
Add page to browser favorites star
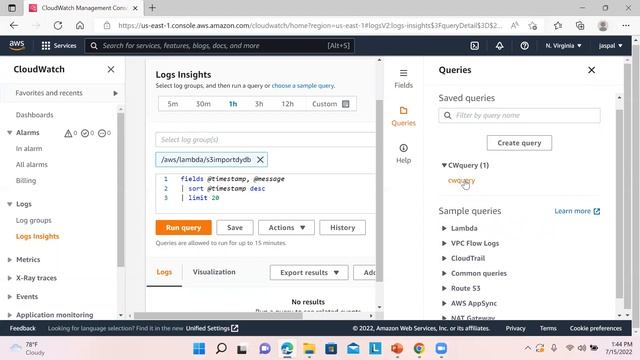(x=532, y=25)
